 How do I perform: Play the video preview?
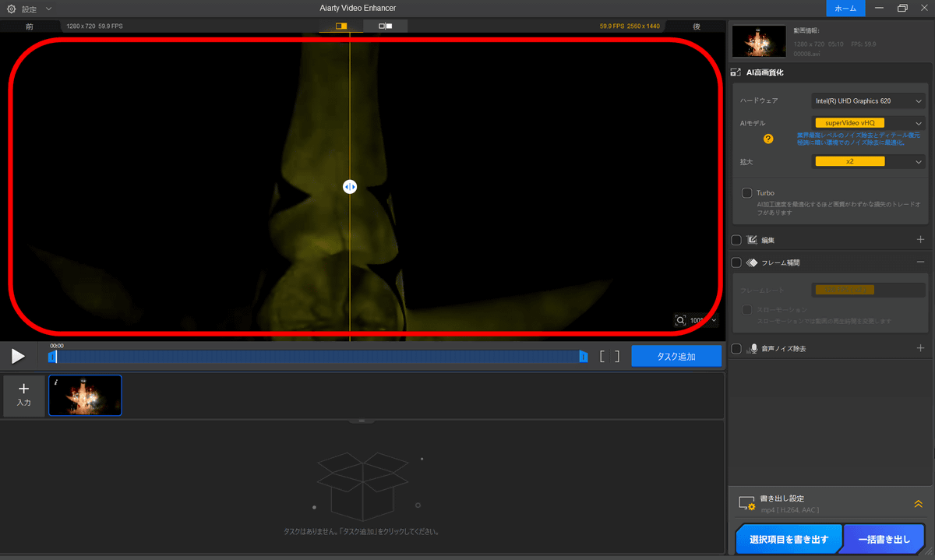pyautogui.click(x=18, y=356)
